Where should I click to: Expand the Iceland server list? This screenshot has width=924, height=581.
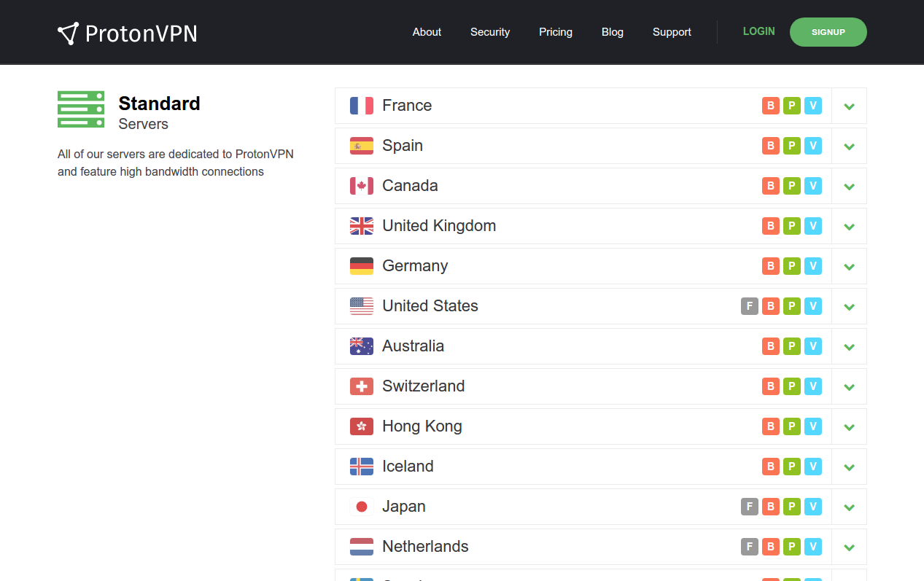(x=849, y=466)
